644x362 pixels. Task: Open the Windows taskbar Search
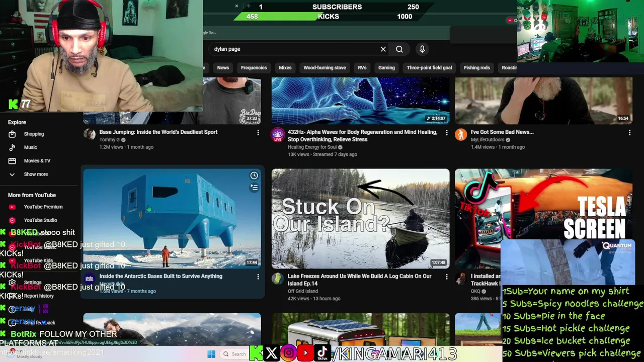[234, 354]
